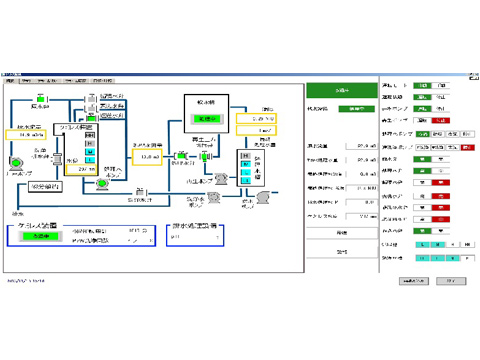Click the green status lamp in bottom-left blue panel
This screenshot has width=480, height=360.
point(41,236)
